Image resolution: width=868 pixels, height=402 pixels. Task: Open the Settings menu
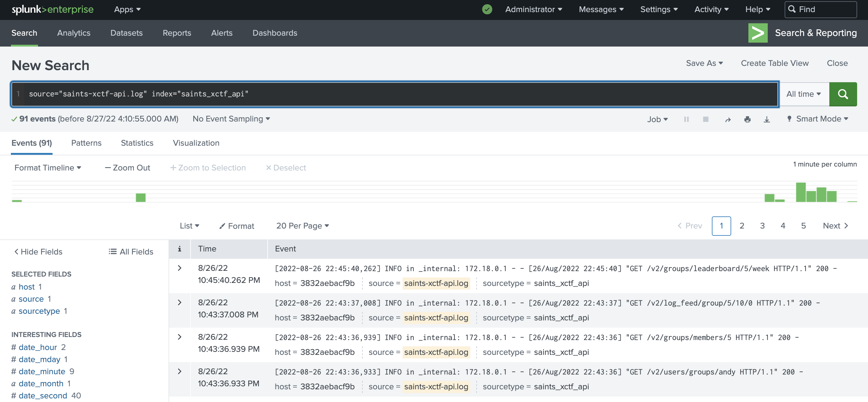click(659, 9)
